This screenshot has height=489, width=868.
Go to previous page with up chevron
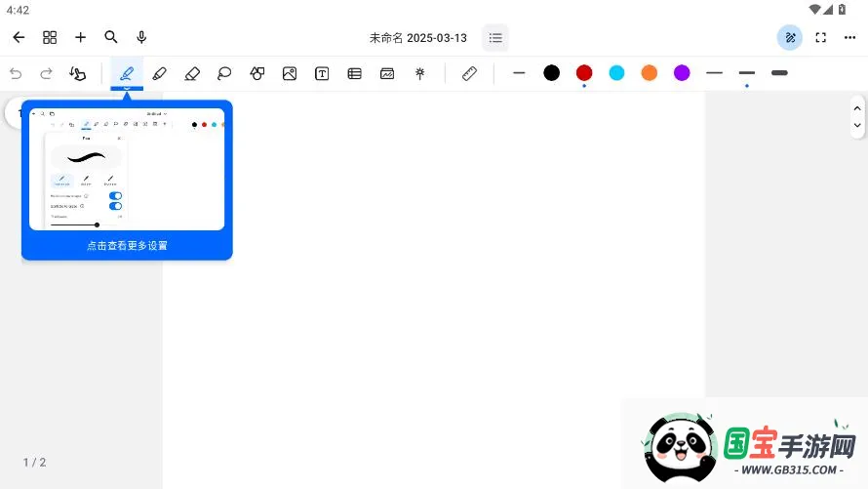click(857, 108)
